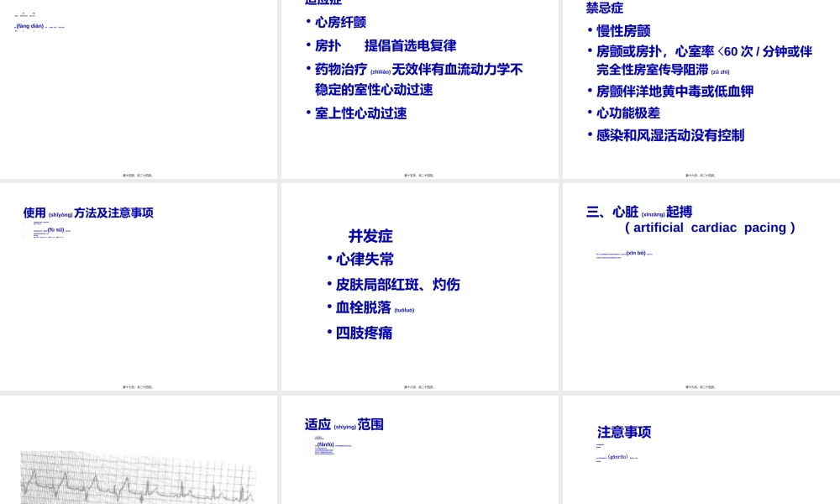Click the text 室上性心动过速

[x=360, y=113]
